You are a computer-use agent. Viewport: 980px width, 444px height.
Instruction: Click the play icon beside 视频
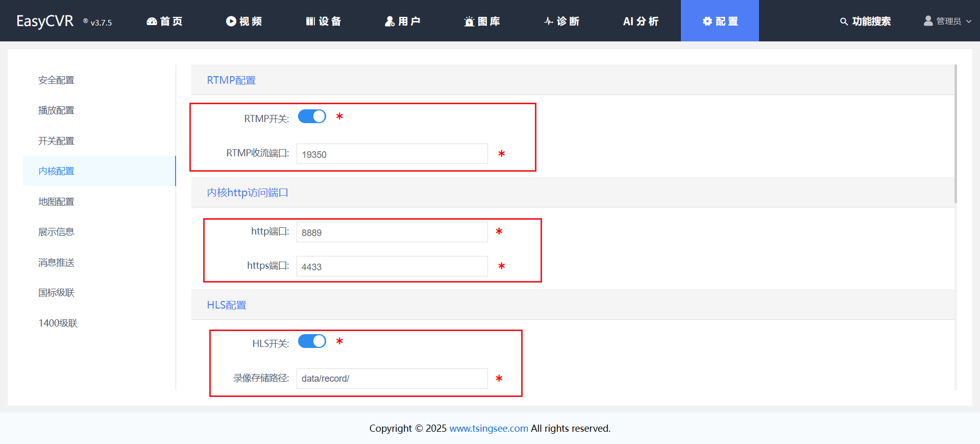(231, 21)
